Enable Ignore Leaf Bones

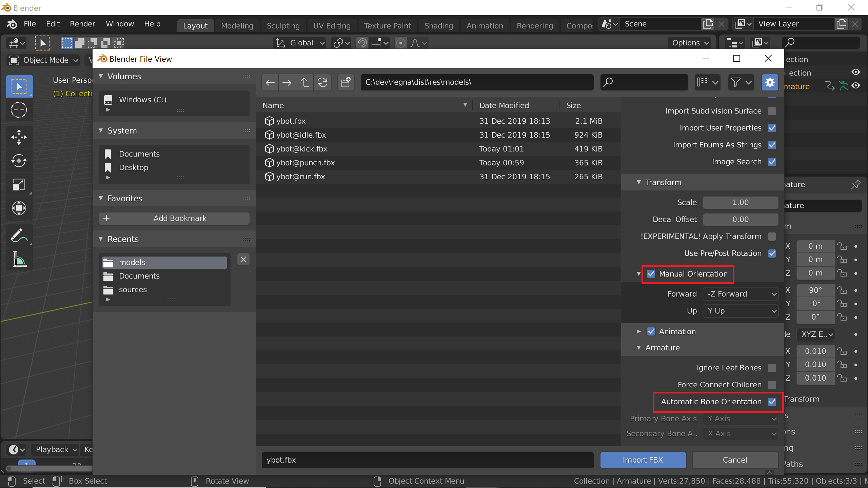[x=772, y=368]
